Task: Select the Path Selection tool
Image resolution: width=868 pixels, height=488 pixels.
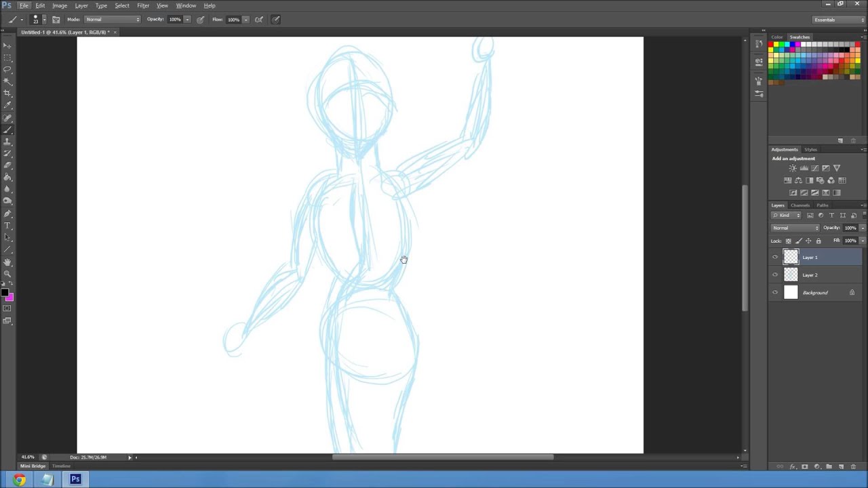Action: click(x=7, y=238)
